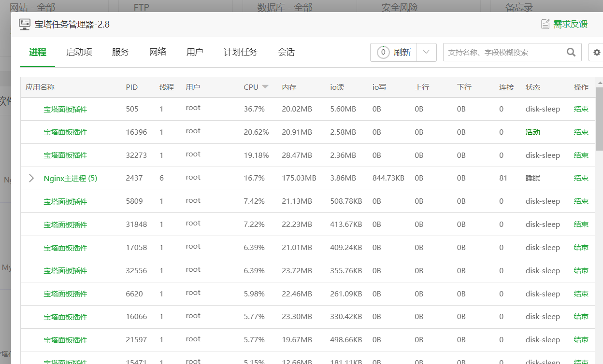
Task: End process with PID 32273
Action: 581,155
